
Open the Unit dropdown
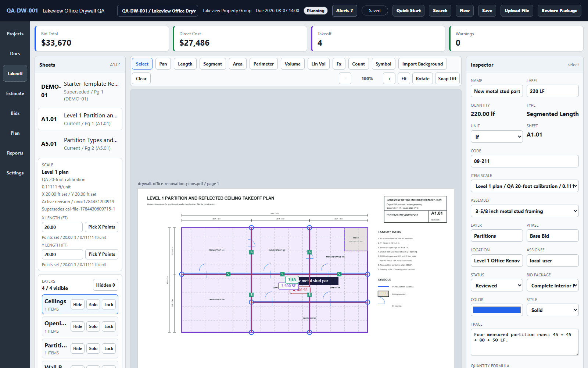pos(496,137)
